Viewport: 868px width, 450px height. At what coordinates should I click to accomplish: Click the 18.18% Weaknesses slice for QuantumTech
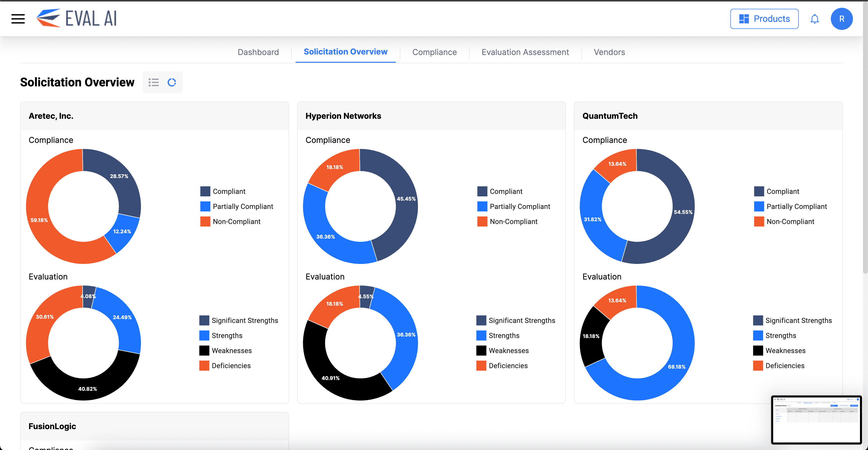click(x=591, y=336)
